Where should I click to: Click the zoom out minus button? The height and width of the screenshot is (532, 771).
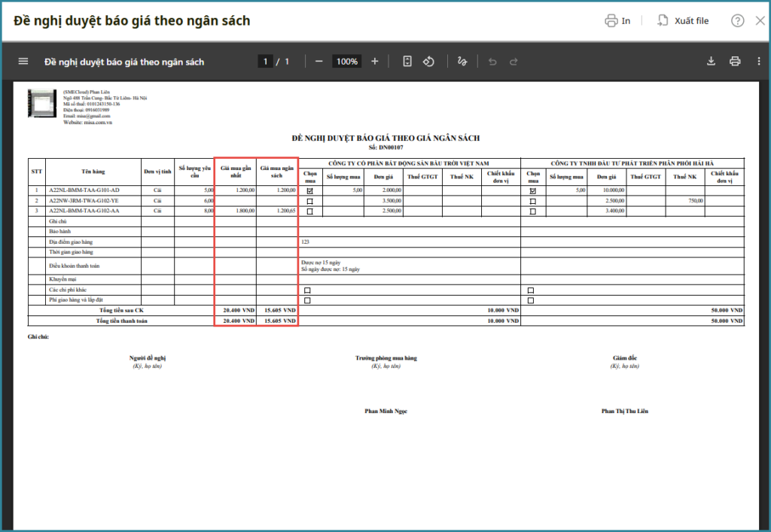pos(319,62)
